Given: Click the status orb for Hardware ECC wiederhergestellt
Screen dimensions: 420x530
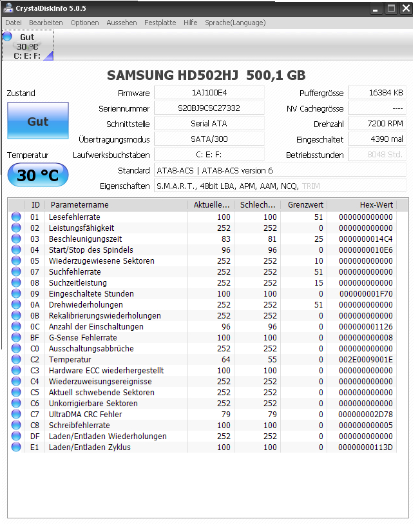Looking at the screenshot, I should pyautogui.click(x=16, y=370).
